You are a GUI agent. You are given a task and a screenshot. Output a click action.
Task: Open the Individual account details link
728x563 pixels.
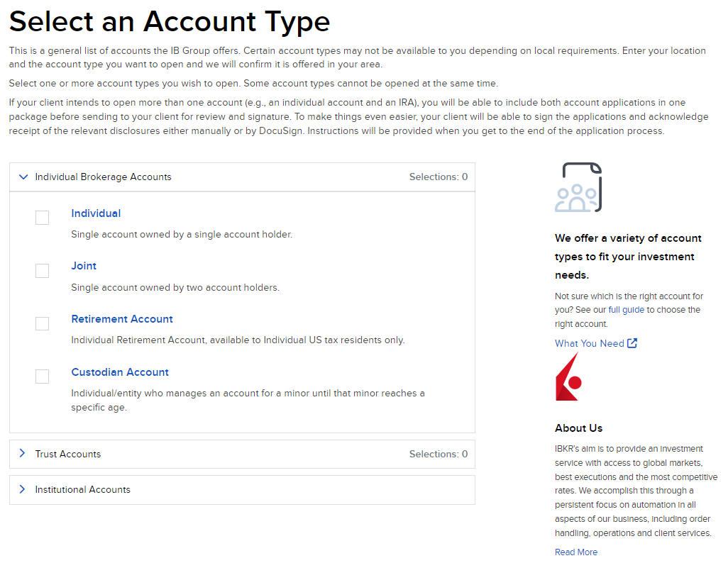coord(96,213)
